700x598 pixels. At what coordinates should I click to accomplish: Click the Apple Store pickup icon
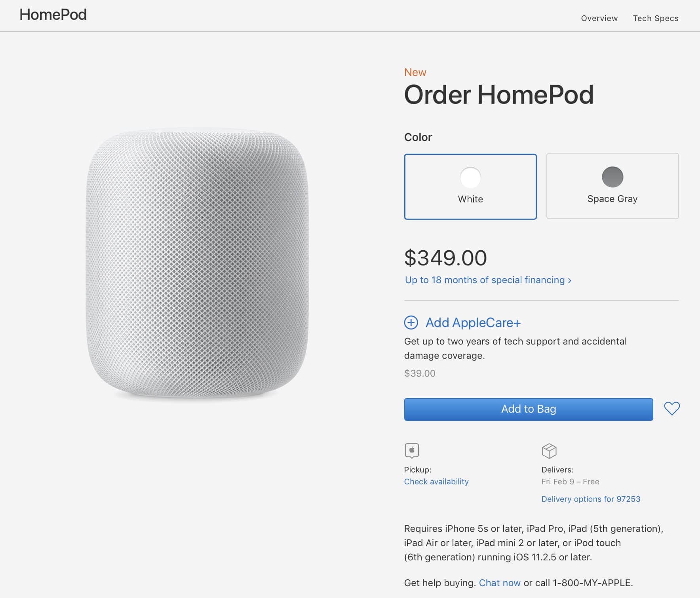click(412, 451)
